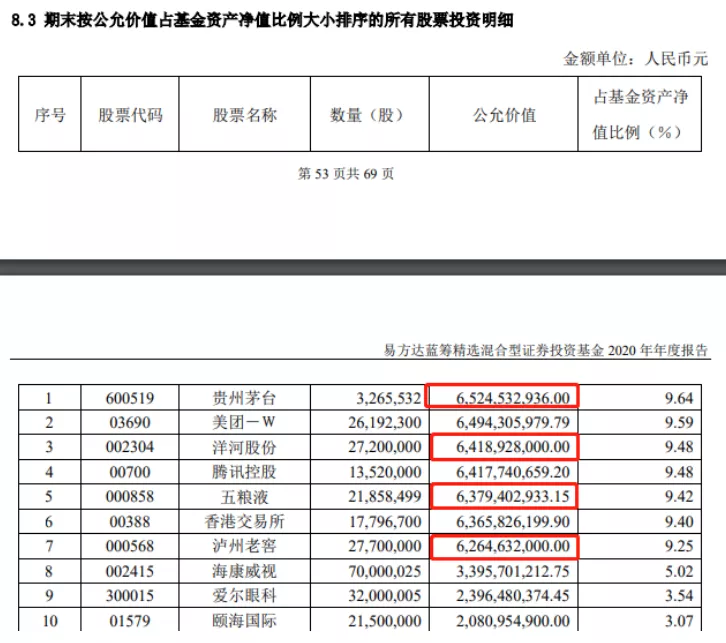This screenshot has width=726, height=643.
Task: Click the ratio value 9.59
Action: tap(679, 422)
